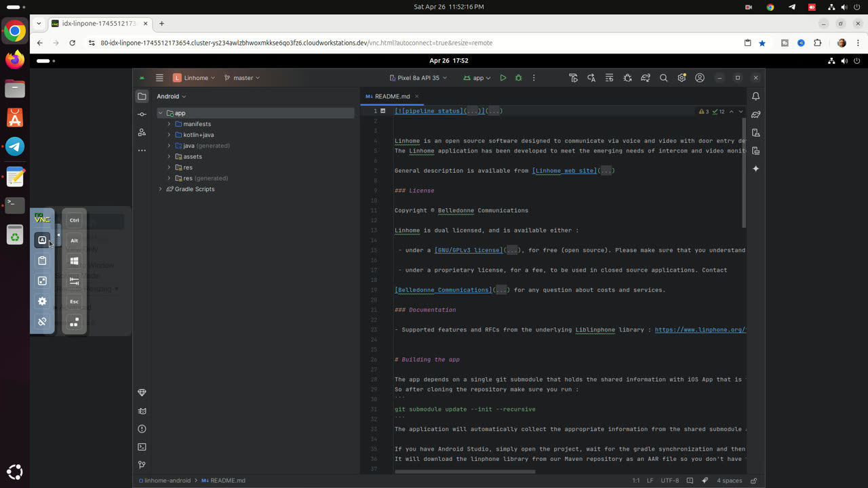The image size is (868, 488).
Task: Toggle noVNC Alt key
Action: coord(75,241)
